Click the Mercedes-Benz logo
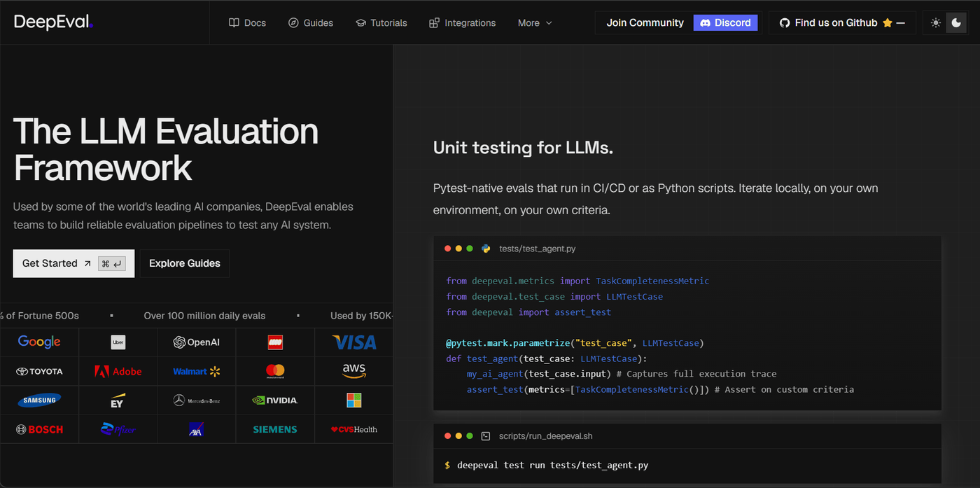This screenshot has width=980, height=488. pos(197,400)
